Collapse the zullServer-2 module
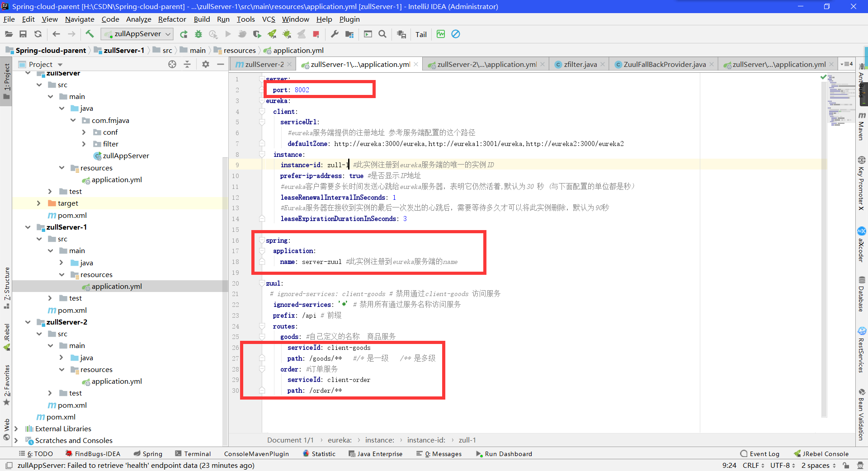Screen dimensions: 868x471 28,322
